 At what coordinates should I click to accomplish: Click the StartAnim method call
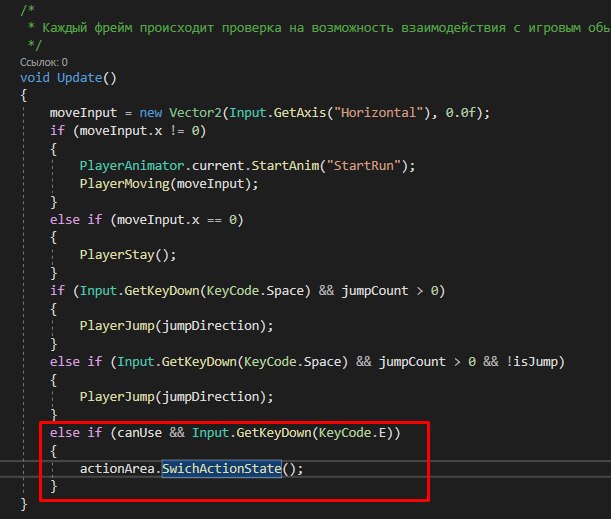(x=285, y=166)
